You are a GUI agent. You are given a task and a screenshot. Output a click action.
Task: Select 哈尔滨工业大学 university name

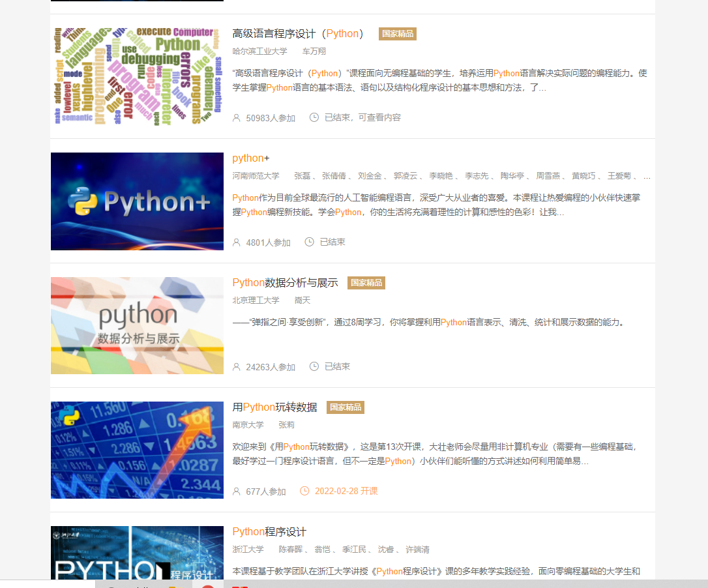point(259,51)
